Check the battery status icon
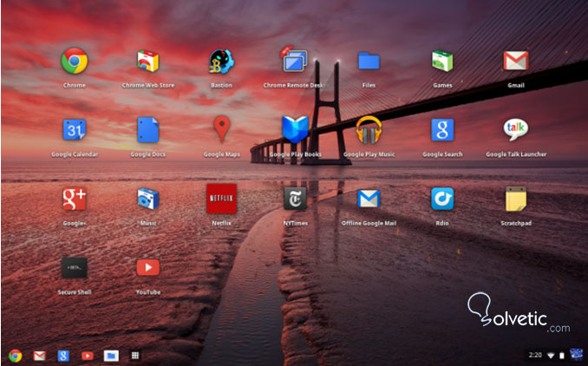Image resolution: width=588 pixels, height=366 pixels. [562, 355]
